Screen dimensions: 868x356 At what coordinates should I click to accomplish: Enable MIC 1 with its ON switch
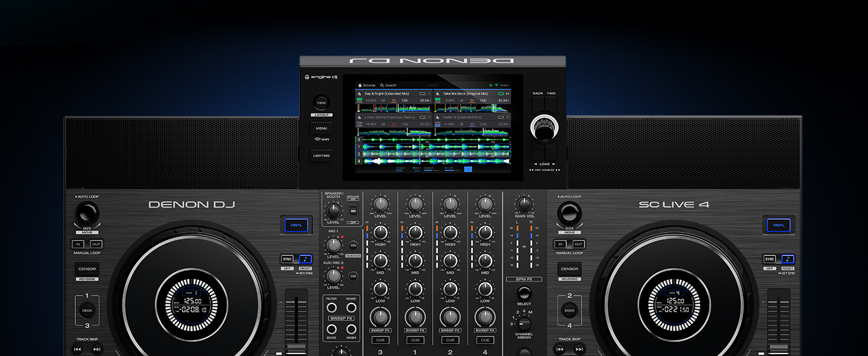point(353,245)
